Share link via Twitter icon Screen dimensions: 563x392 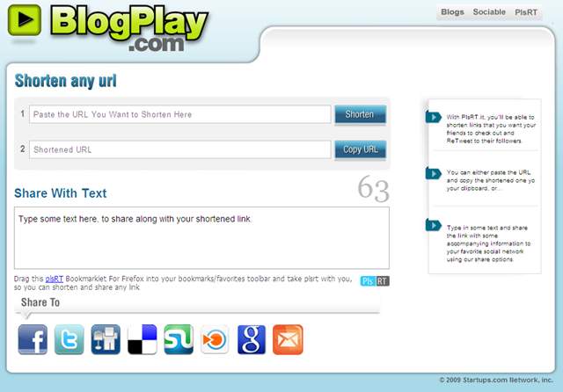click(69, 339)
